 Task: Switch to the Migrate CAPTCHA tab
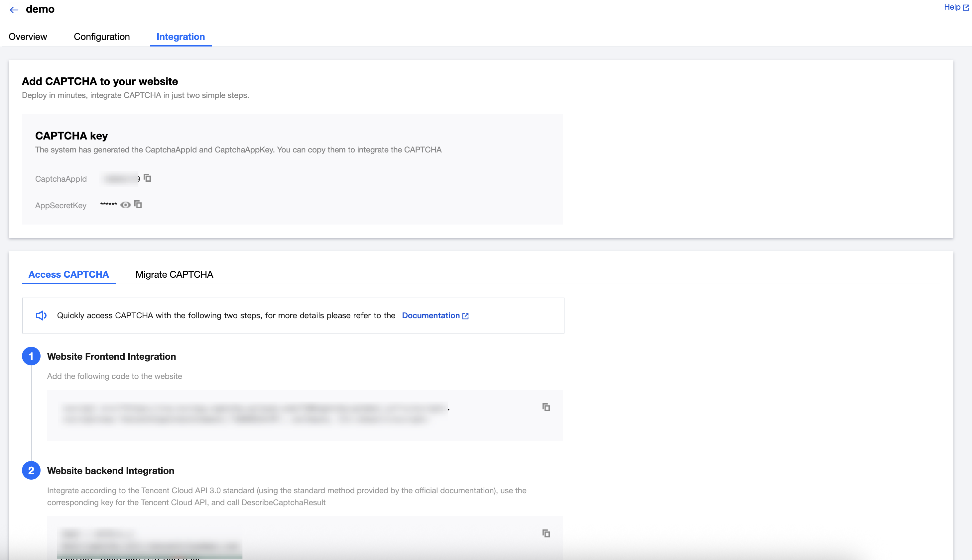pyautogui.click(x=175, y=274)
